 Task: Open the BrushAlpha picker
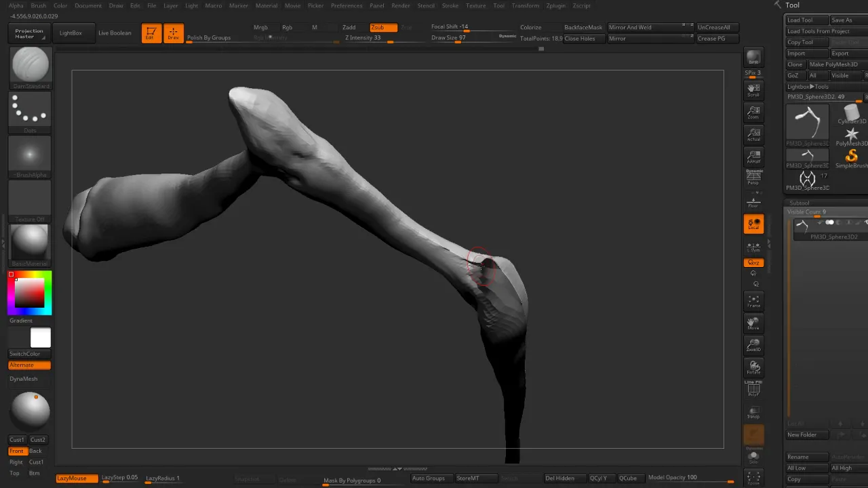pos(30,157)
